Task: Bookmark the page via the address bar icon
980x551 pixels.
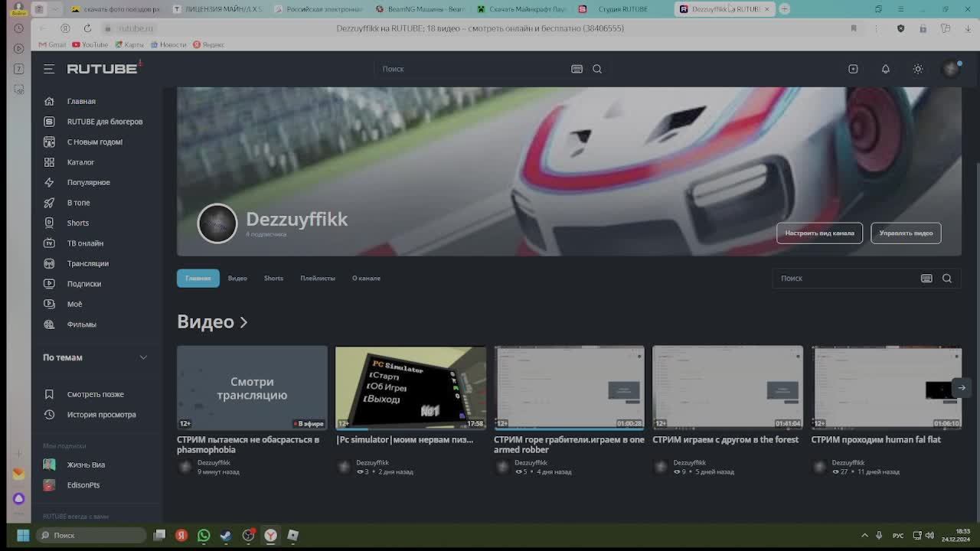Action: 853,28
